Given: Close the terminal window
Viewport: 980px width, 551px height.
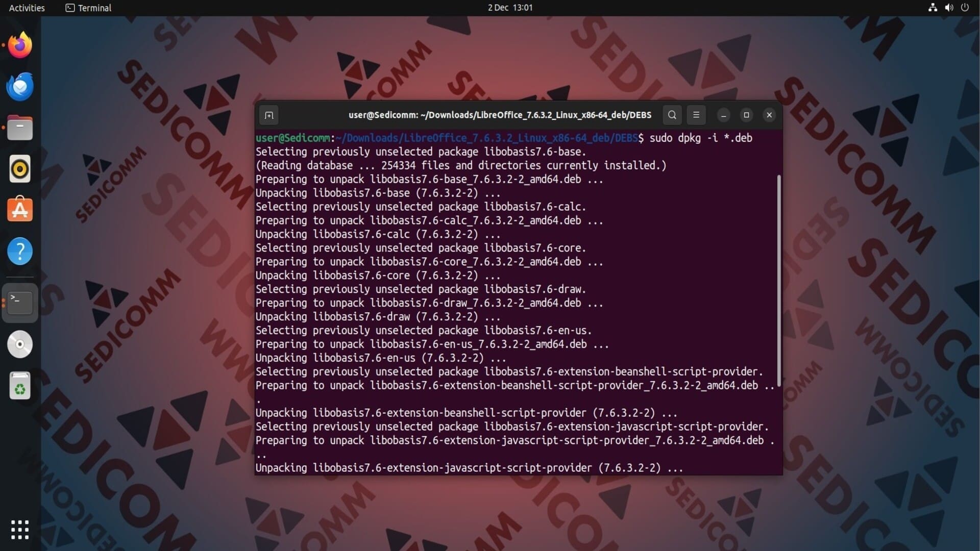Looking at the screenshot, I should (x=769, y=115).
